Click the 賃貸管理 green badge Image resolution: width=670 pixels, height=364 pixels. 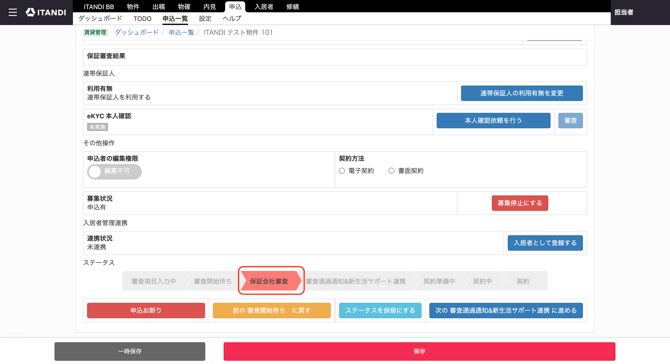[95, 32]
